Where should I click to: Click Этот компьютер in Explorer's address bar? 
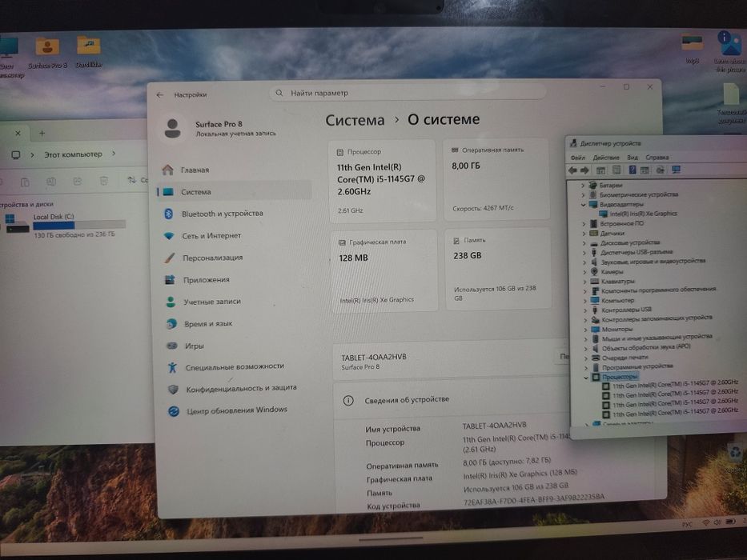(x=73, y=154)
